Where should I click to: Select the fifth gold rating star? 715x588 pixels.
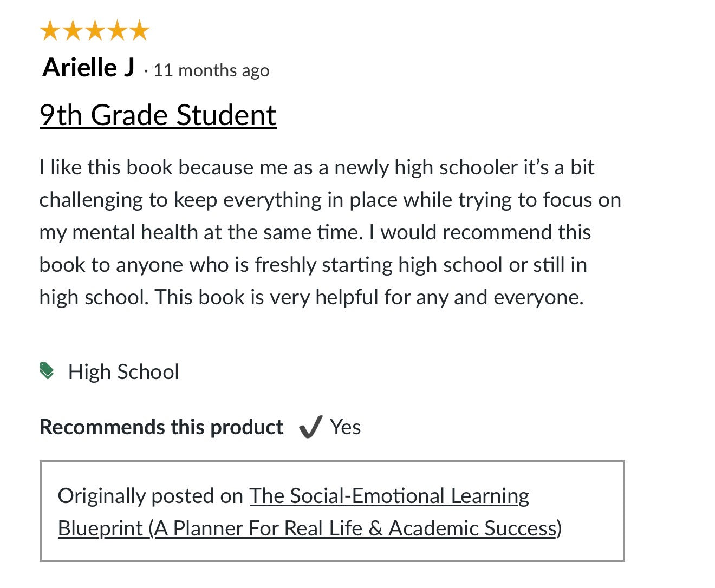[139, 30]
